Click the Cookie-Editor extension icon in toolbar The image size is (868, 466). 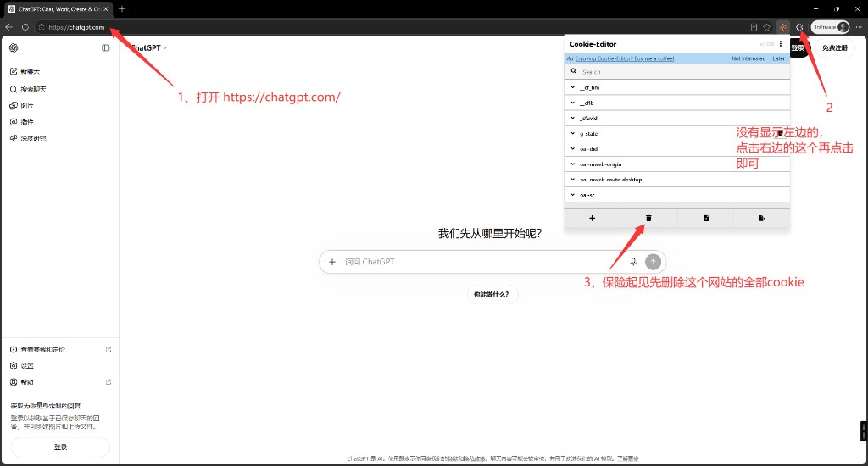[782, 26]
